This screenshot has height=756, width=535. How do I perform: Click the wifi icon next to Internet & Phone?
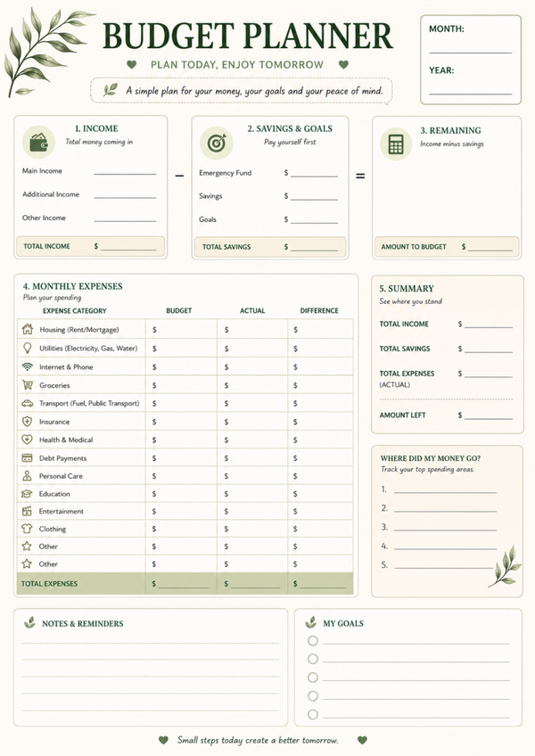point(28,367)
